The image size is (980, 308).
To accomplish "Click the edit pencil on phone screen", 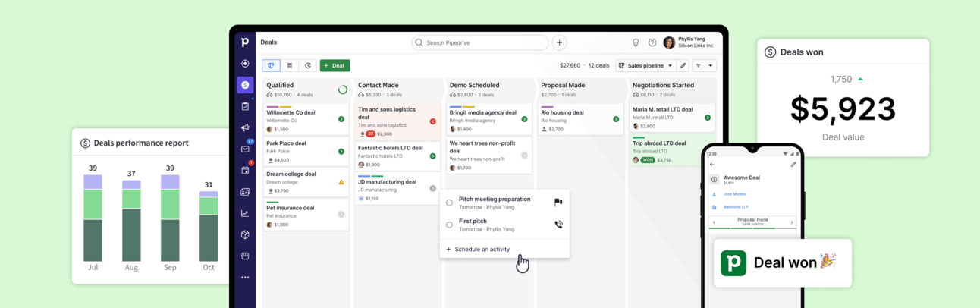I will tap(793, 164).
